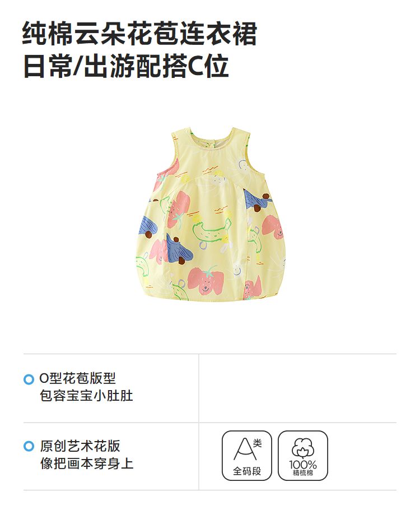Click the blue dog print near the right armhole
Image resolution: width=420 pixels, height=519 pixels.
(257, 201)
